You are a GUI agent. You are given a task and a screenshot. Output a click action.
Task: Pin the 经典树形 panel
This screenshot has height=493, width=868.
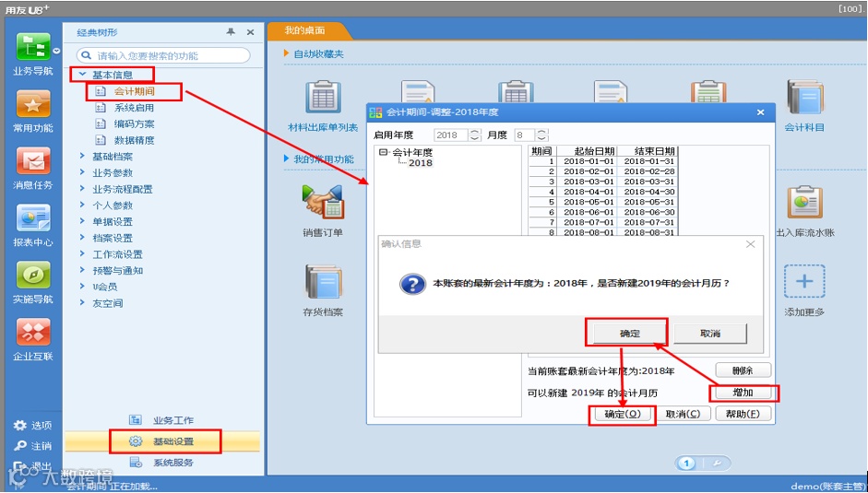231,32
